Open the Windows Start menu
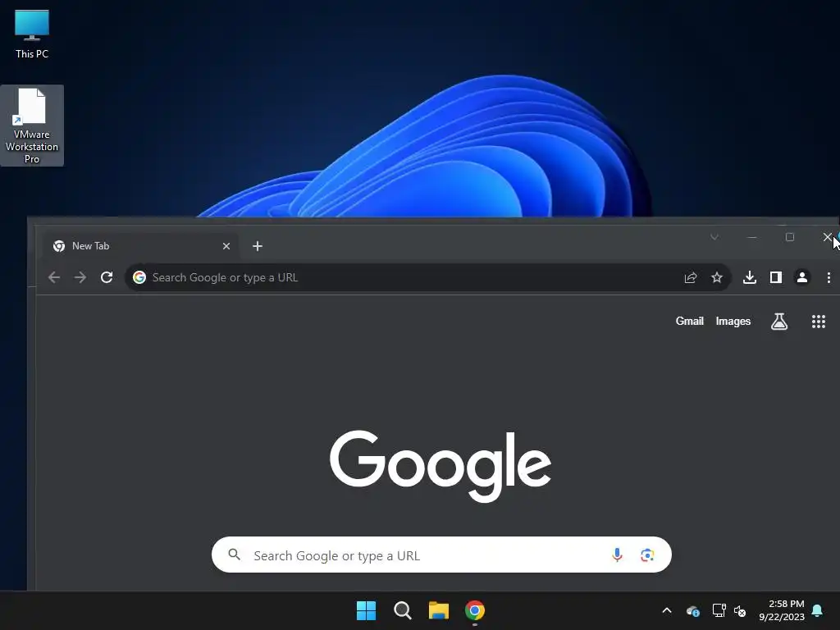 (x=367, y=610)
